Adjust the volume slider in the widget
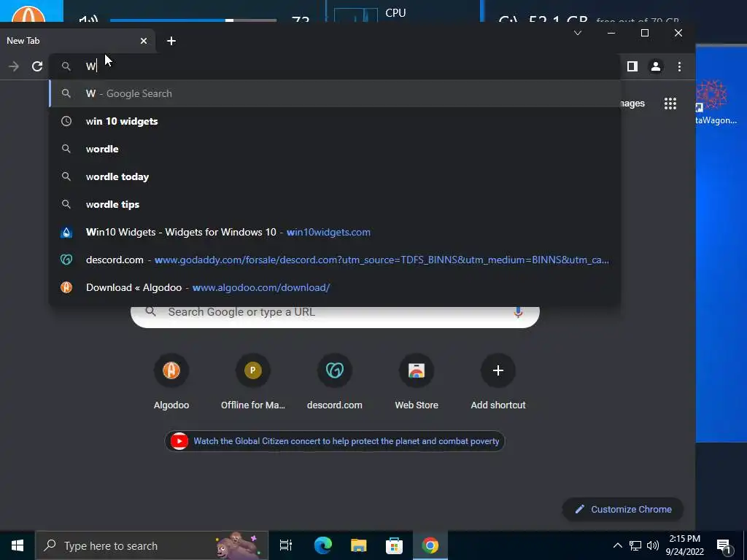Viewport: 747px width, 560px height. [x=193, y=20]
